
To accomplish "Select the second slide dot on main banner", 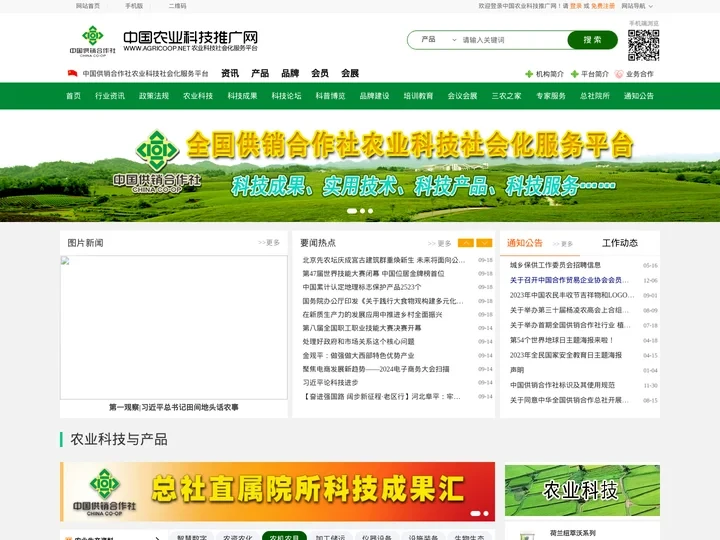I will (x=363, y=211).
